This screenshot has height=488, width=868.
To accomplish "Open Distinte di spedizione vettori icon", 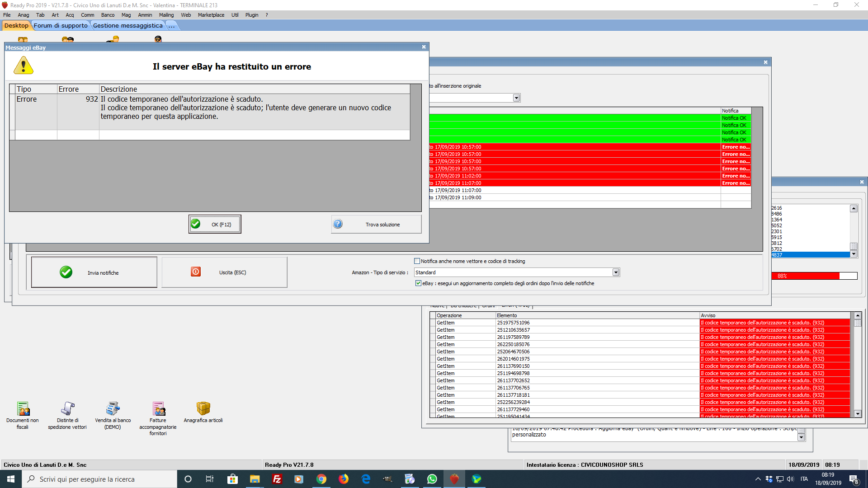I will click(x=67, y=409).
